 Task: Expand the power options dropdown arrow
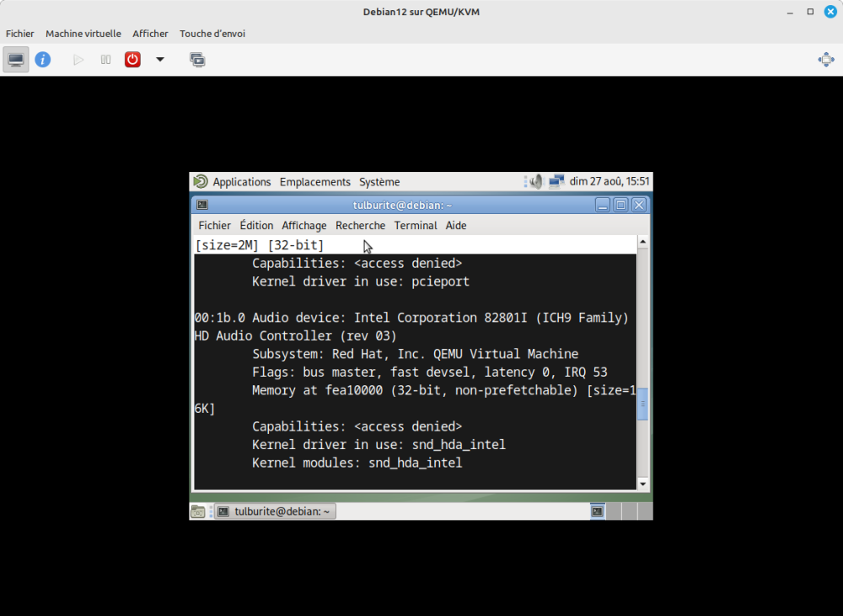coord(160,60)
